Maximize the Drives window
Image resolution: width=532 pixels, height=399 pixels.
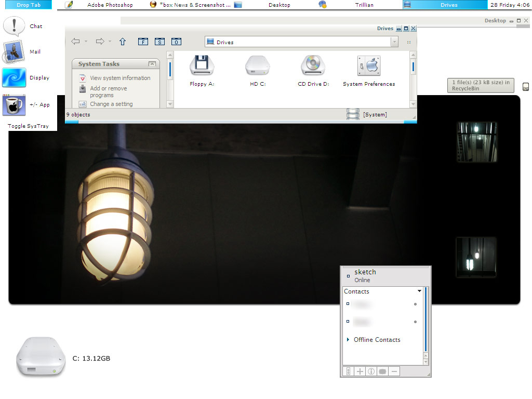pyautogui.click(x=406, y=29)
